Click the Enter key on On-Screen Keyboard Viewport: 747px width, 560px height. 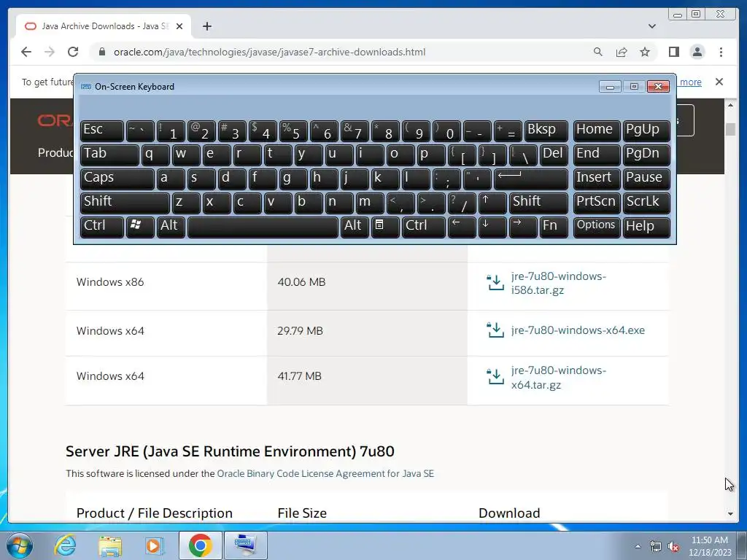(x=531, y=179)
